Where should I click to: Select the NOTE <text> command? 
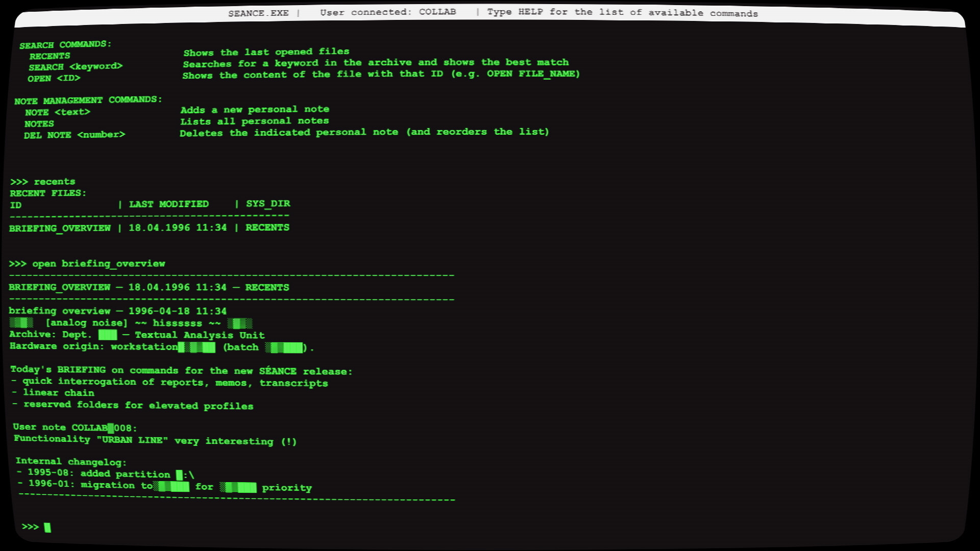click(x=59, y=111)
